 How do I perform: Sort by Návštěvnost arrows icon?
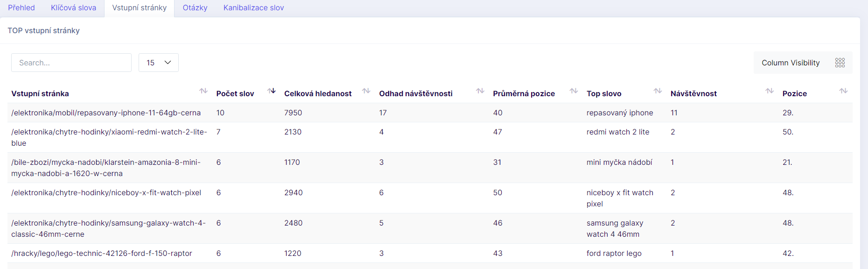click(770, 91)
